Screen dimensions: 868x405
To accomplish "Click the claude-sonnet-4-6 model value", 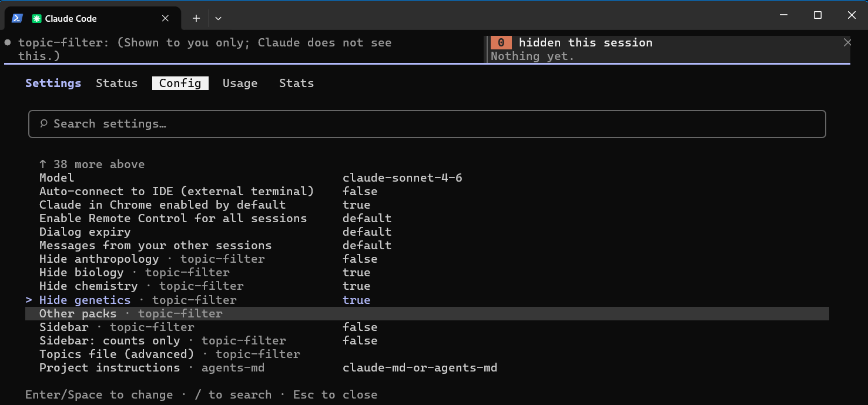I will click(x=402, y=178).
